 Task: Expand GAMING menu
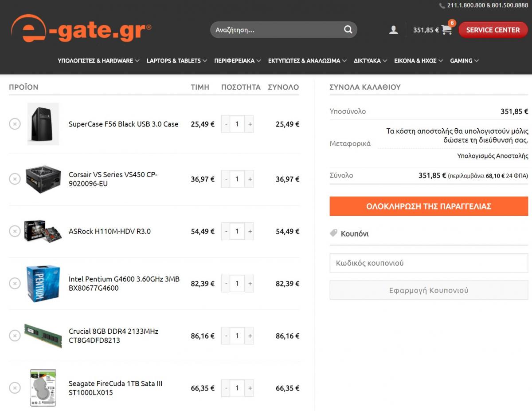click(x=464, y=61)
